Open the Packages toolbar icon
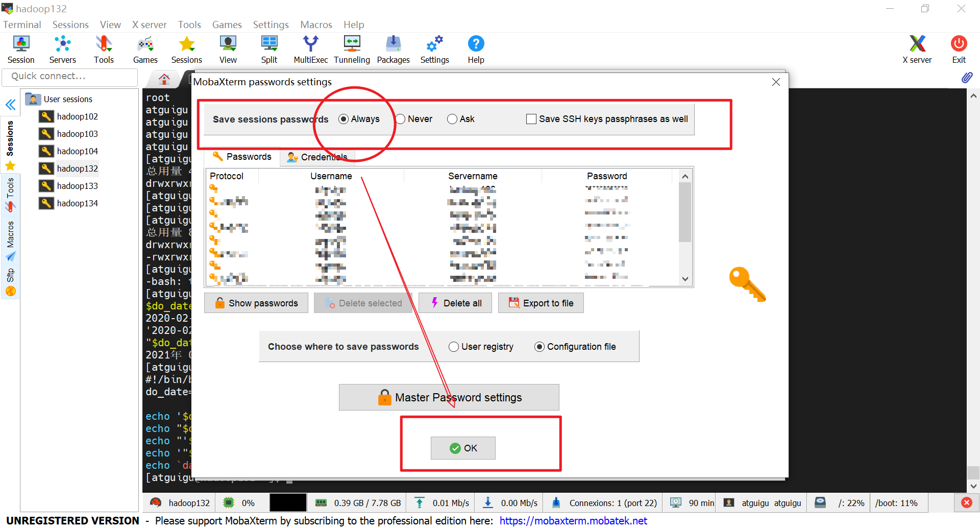Screen dimensions: 980x528 click(x=393, y=50)
